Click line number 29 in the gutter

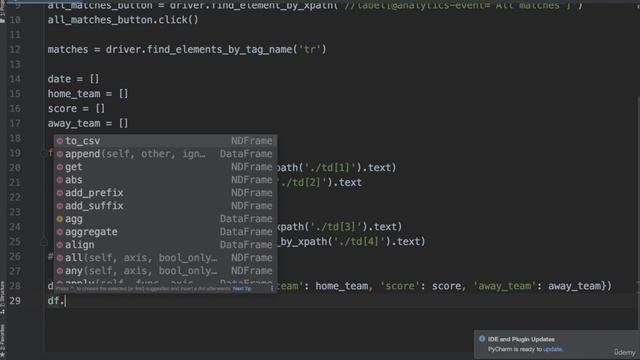(x=15, y=301)
